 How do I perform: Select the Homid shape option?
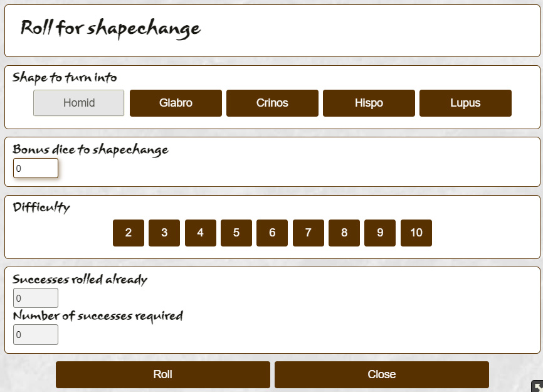[x=78, y=103]
